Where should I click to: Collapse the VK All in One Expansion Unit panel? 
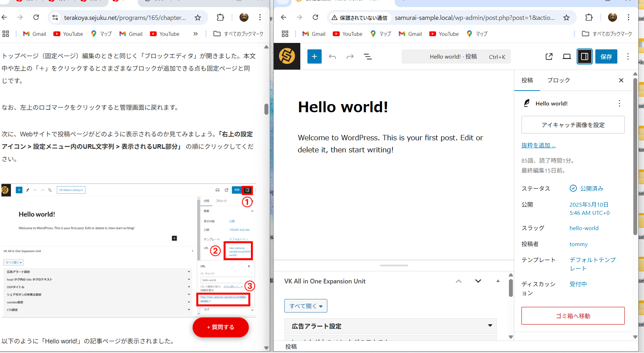(x=498, y=281)
